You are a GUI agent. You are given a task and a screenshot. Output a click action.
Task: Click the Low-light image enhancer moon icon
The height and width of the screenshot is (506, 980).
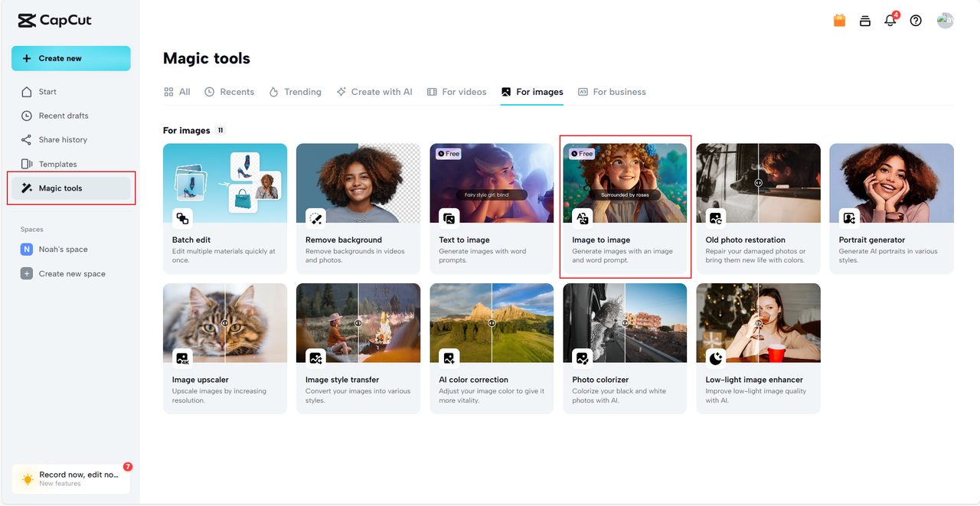[715, 357]
